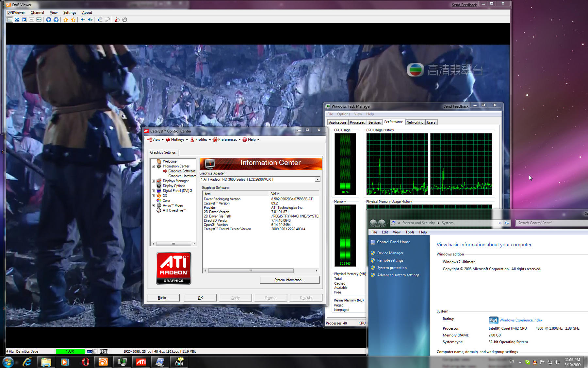Click the orange DVB Viewer taskbar icon

tap(103, 362)
